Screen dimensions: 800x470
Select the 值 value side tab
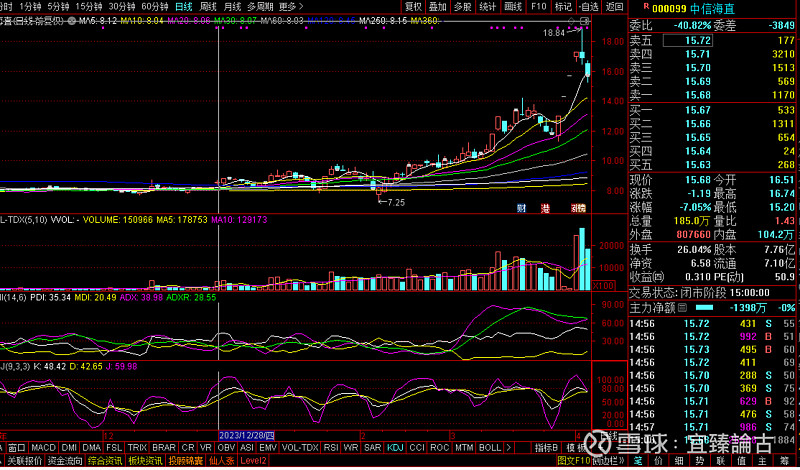(741, 460)
